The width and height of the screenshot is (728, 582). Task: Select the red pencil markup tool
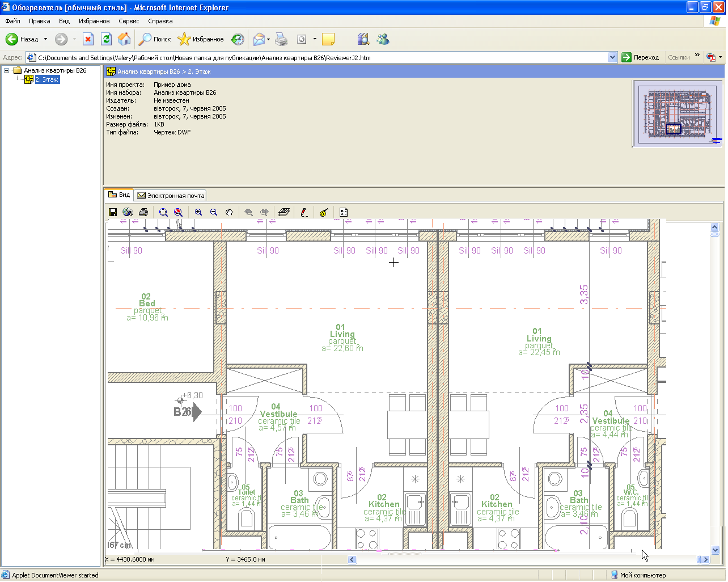304,212
